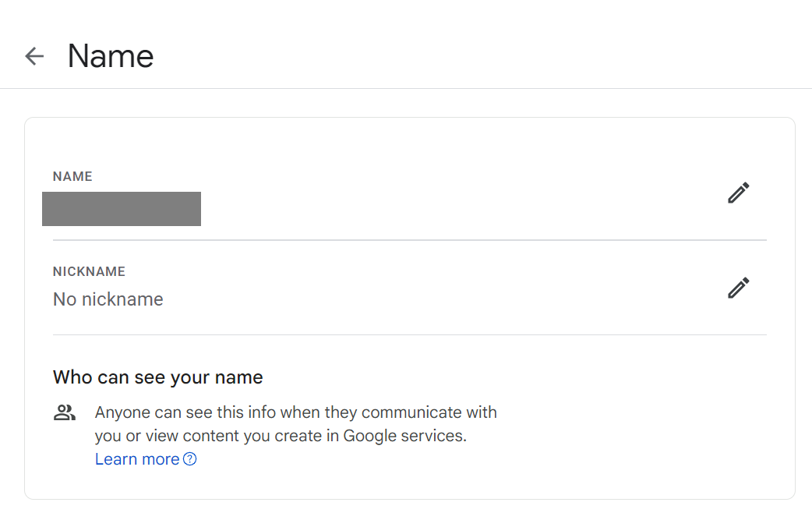Click the header line under the page title
The image size is (812, 527).
[406, 89]
